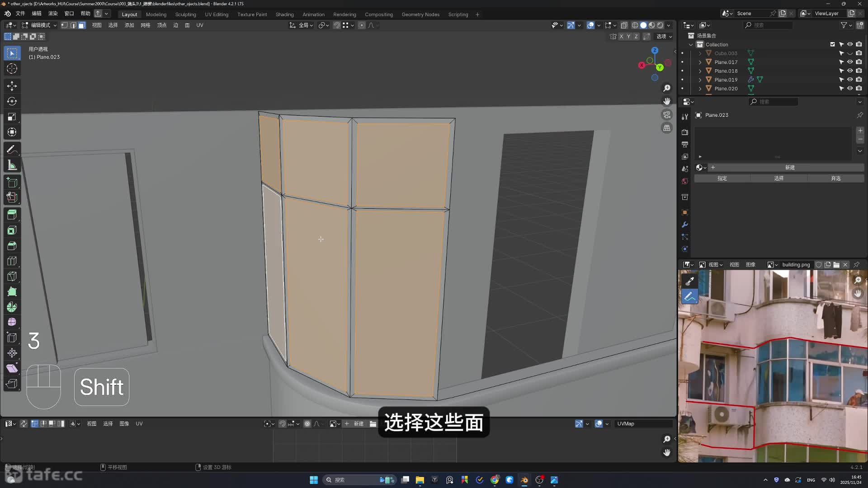Activate the Knife tool

(x=12, y=276)
